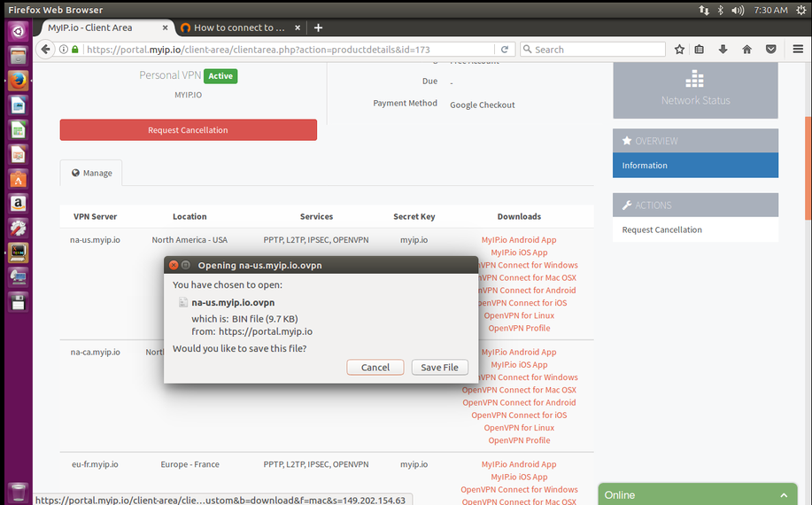Viewport: 812px width, 505px height.
Task: Select the MyIP.io - Client Area tab
Action: pyautogui.click(x=104, y=27)
